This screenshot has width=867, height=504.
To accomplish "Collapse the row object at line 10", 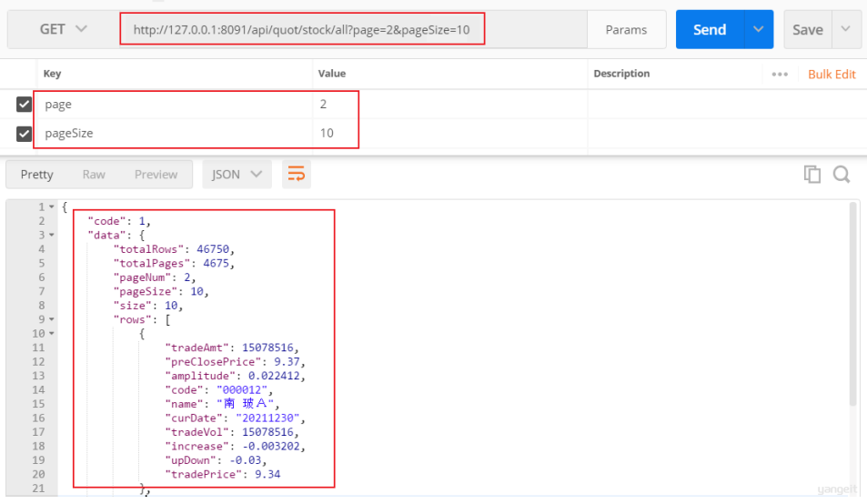I will (x=52, y=333).
